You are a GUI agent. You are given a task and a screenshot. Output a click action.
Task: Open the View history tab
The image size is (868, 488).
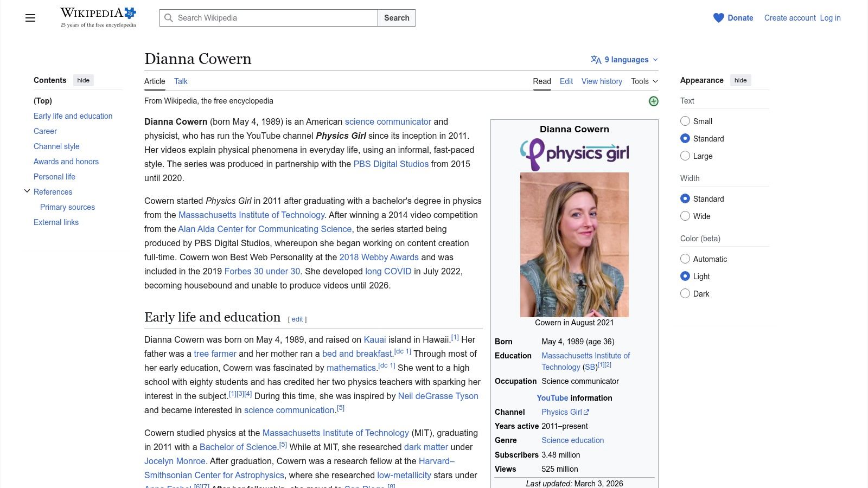602,81
